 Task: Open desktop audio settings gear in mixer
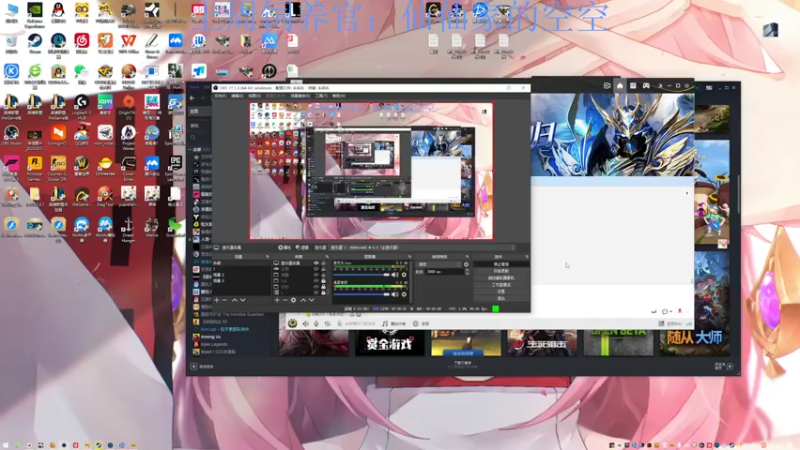pyautogui.click(x=404, y=294)
